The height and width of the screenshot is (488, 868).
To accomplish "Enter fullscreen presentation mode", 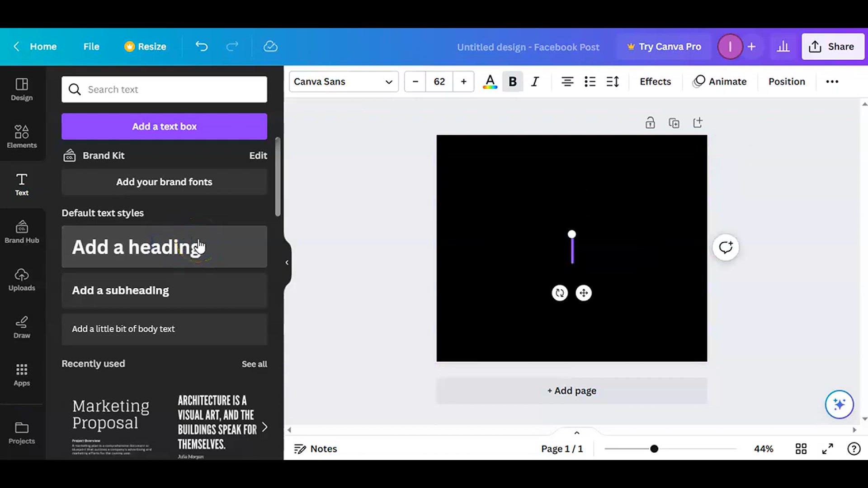I will pos(828,449).
